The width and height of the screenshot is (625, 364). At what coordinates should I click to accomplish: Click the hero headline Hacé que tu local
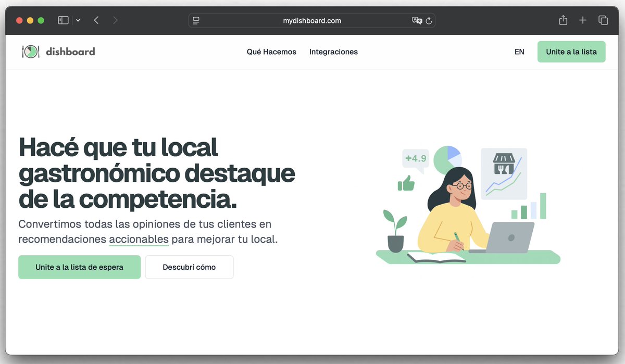[x=118, y=148]
